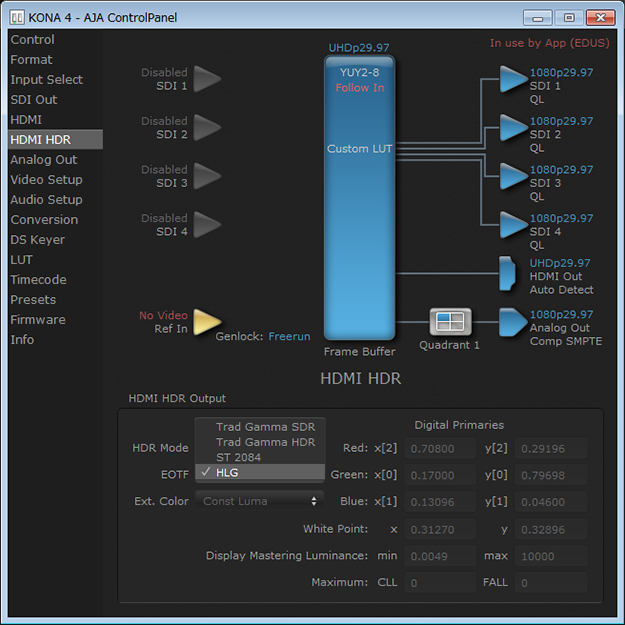Viewport: 625px width, 625px height.
Task: Click the Custom LUT label in frame buffer
Action: tap(359, 149)
